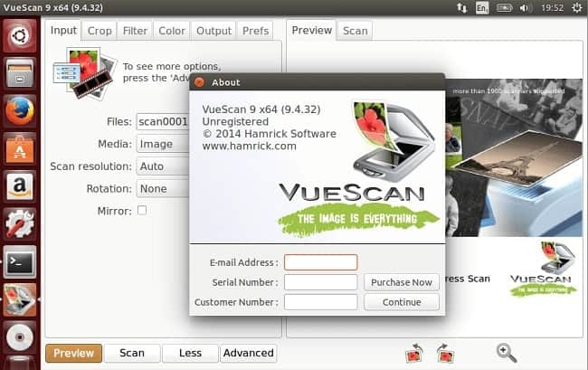
Task: Open the Amazon launcher icon
Action: pyautogui.click(x=20, y=186)
